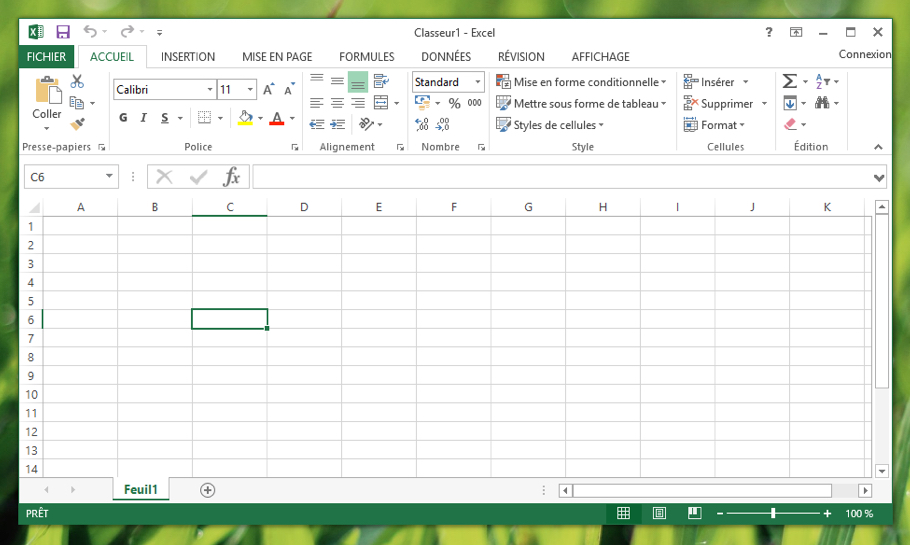Click the Save icon in quick access toolbar
The width and height of the screenshot is (910, 545).
coord(63,32)
